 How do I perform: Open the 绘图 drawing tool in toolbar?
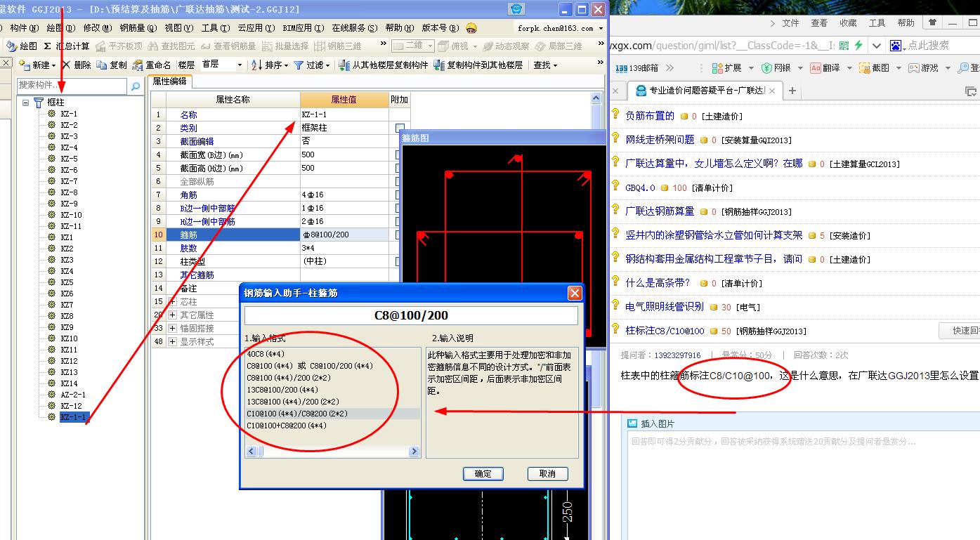(22, 46)
